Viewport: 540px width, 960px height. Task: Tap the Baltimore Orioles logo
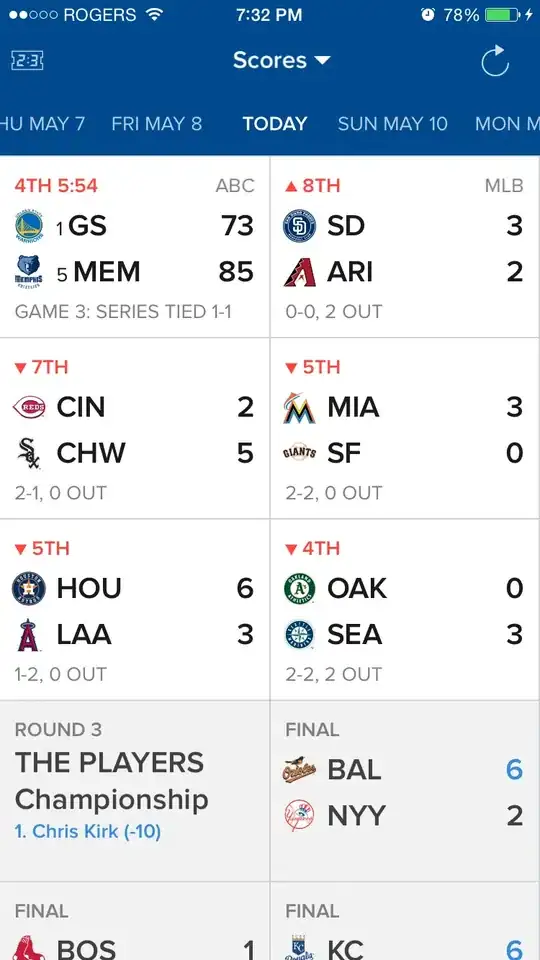tap(299, 770)
